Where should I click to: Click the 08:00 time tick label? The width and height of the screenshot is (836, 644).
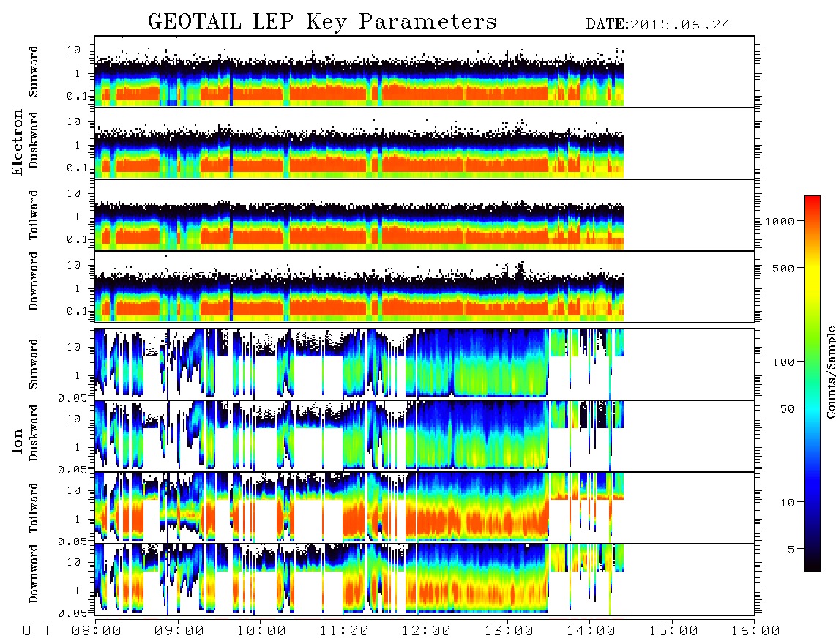click(97, 632)
